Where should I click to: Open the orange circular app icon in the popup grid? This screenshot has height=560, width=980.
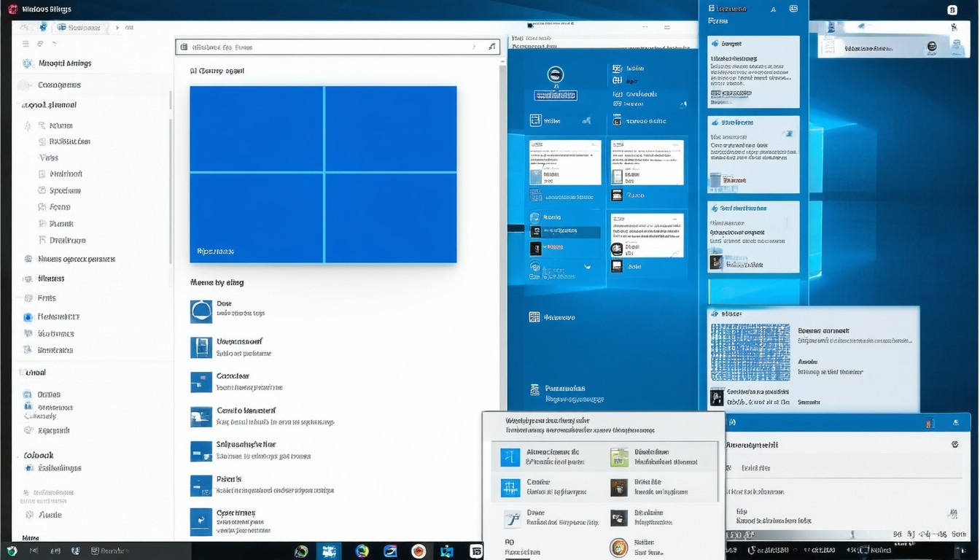point(618,548)
